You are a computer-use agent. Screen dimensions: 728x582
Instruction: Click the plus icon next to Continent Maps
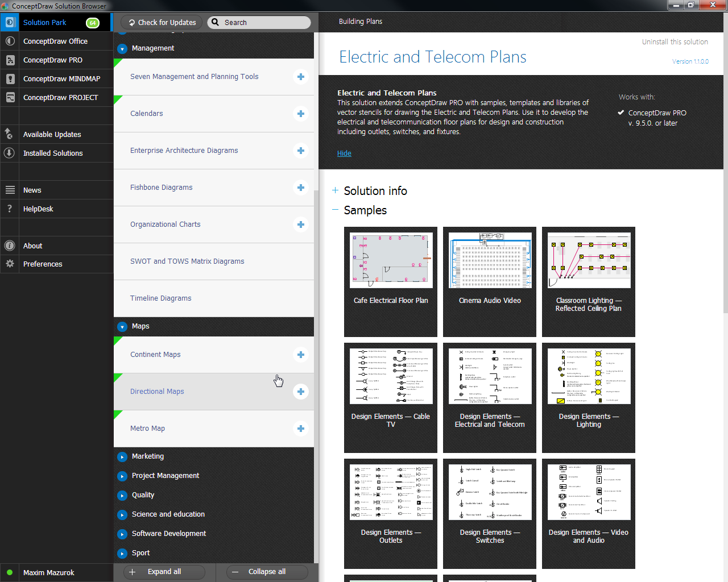(301, 355)
